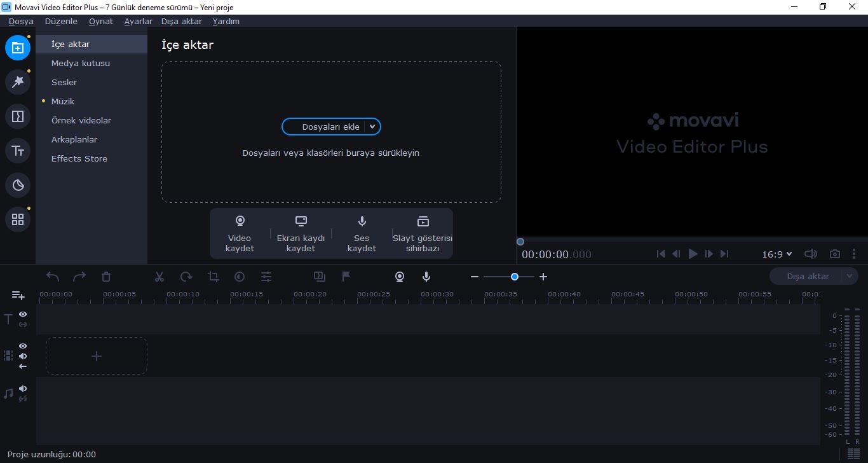868x463 pixels.
Task: Select Sesler in the side list
Action: click(92, 82)
